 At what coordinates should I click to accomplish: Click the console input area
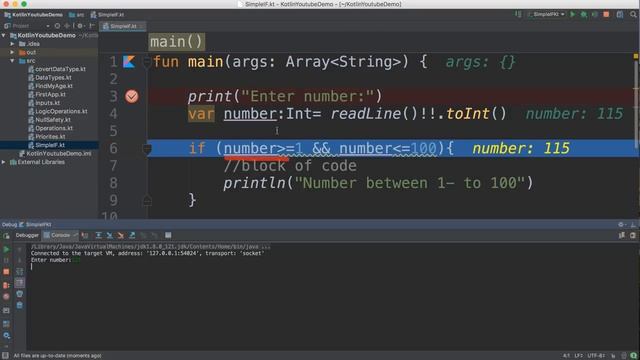coord(333,297)
